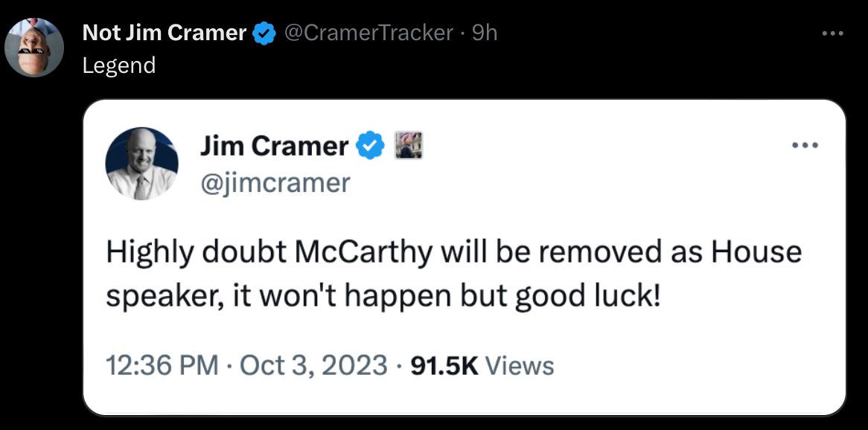Open the @jimcramer handle

275,182
